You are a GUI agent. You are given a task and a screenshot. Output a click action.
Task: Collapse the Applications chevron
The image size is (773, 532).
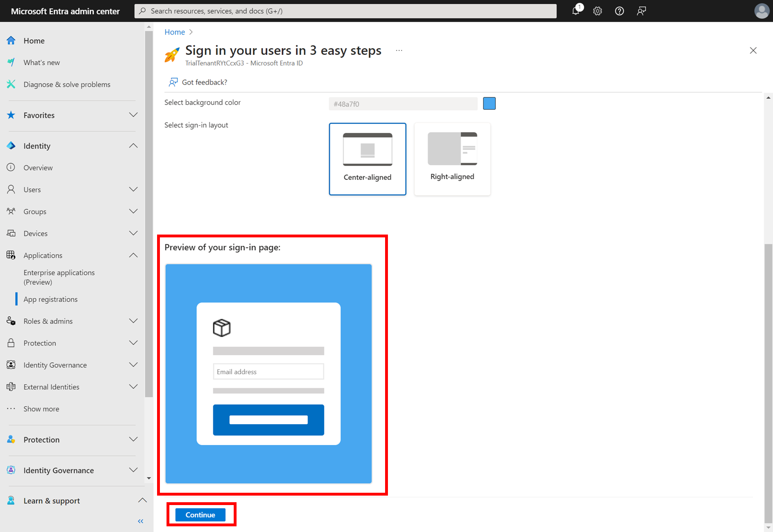tap(133, 255)
